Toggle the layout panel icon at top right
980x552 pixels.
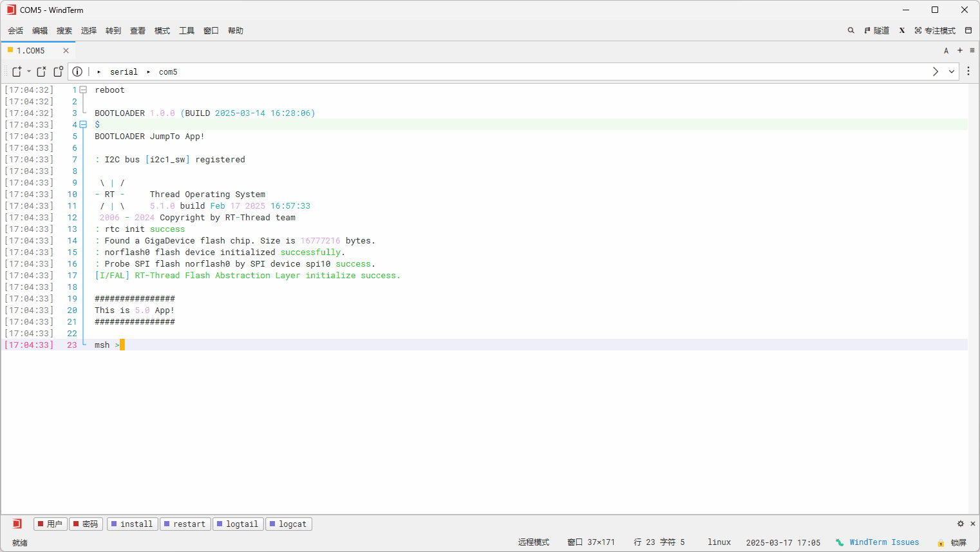(968, 30)
